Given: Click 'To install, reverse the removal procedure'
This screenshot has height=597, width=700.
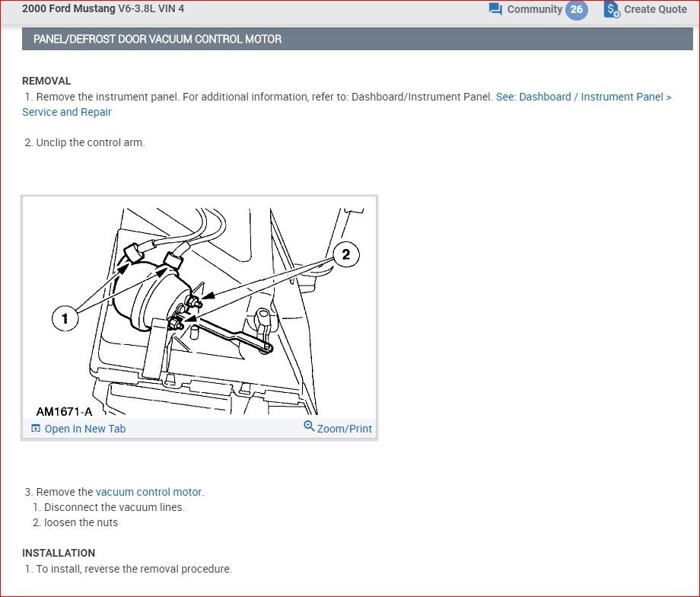Looking at the screenshot, I should pyautogui.click(x=134, y=569).
